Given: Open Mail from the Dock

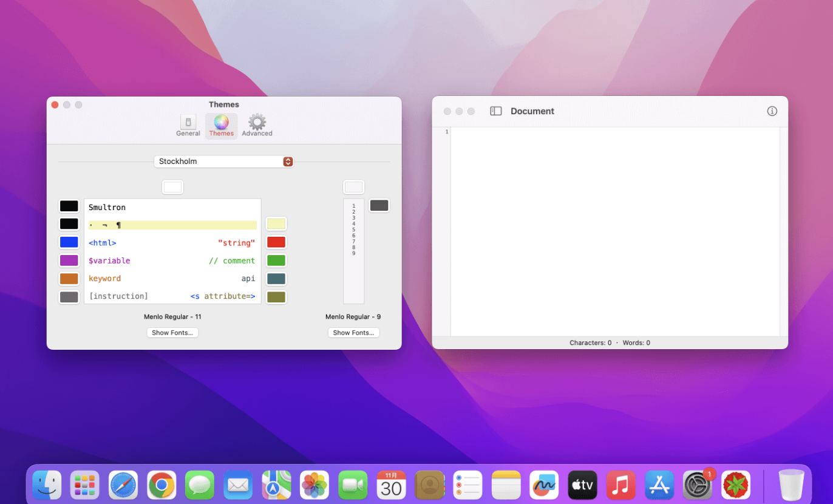Looking at the screenshot, I should (x=237, y=485).
